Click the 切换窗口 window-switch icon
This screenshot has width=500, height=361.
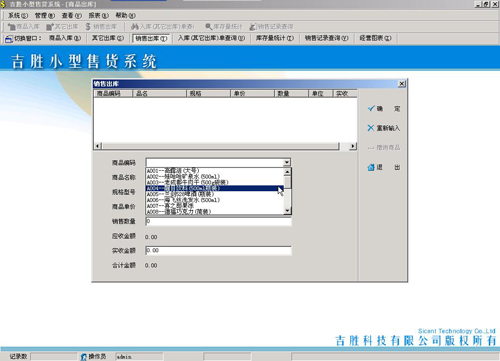click(x=8, y=39)
